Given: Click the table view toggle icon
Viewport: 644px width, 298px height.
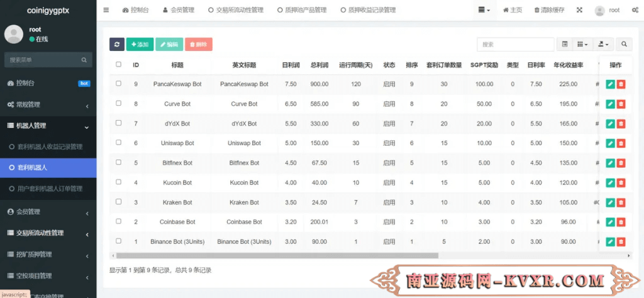Looking at the screenshot, I should [565, 45].
